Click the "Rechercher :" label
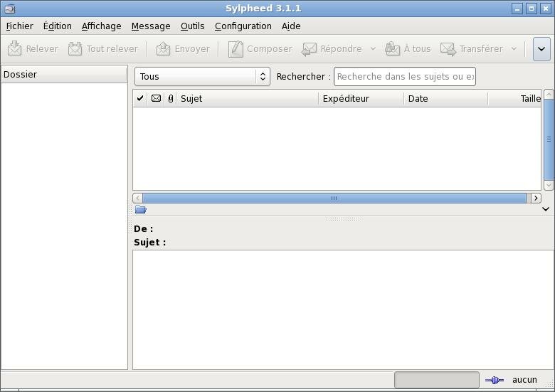 303,76
